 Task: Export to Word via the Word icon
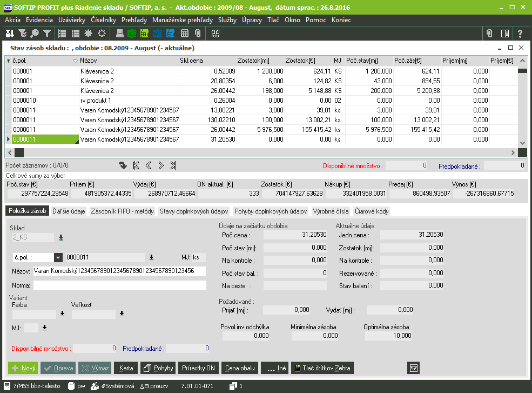click(x=157, y=34)
